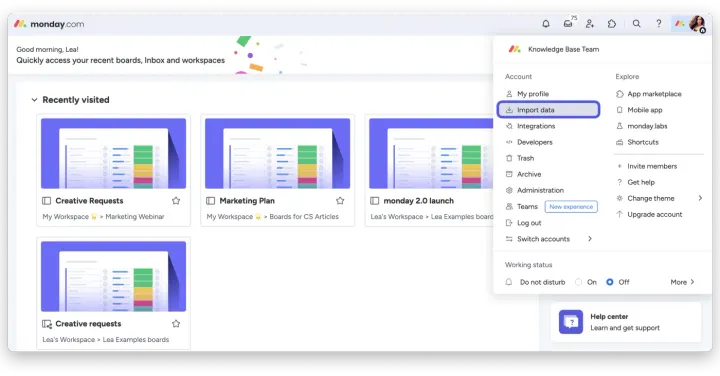
Task: Expand More working status options
Action: coord(682,282)
